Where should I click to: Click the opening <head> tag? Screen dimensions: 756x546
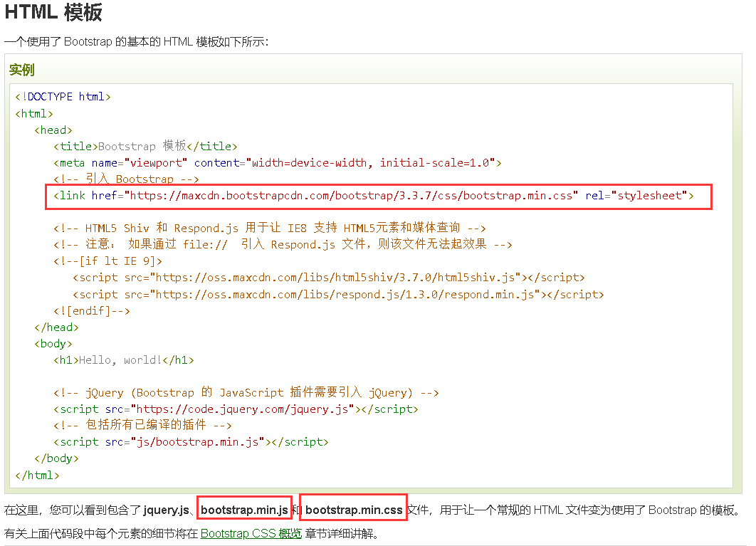tap(53, 130)
